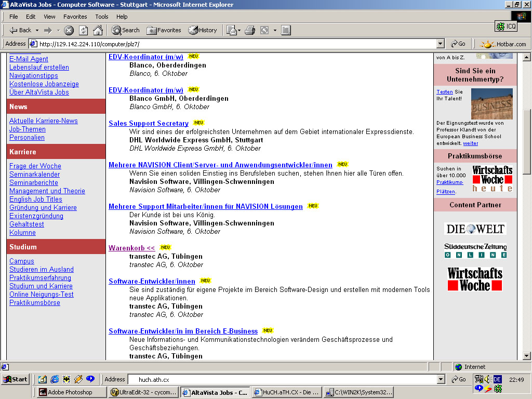Open the Help menu
The width and height of the screenshot is (532, 399).
122,17
